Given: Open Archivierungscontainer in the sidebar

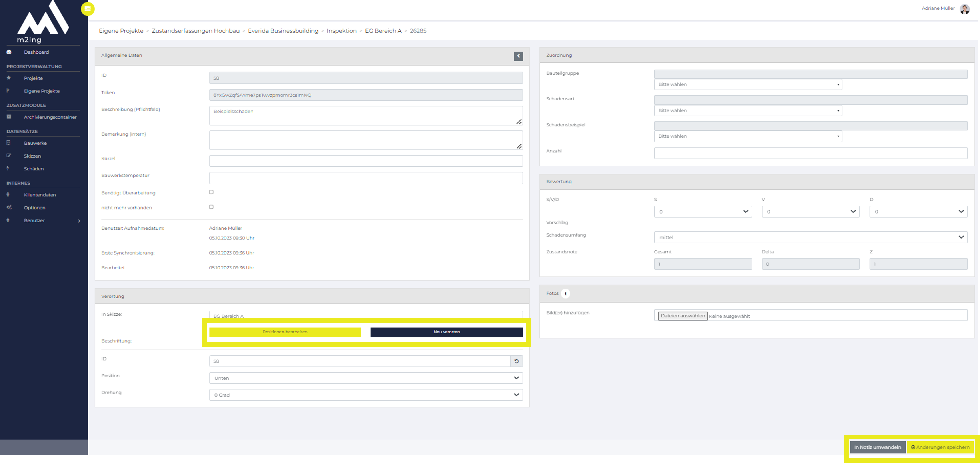Looking at the screenshot, I should click(x=50, y=117).
